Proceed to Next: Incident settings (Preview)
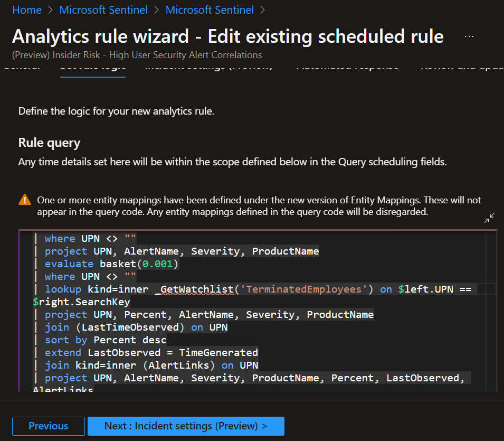This screenshot has height=441, width=504. pos(186,426)
